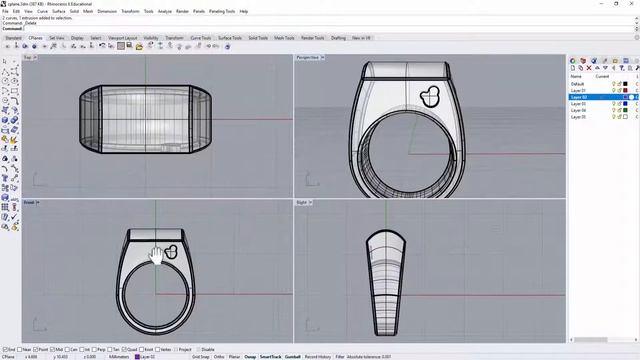Screen dimensions: 640x360
Task: Switch to the Solid Tools toolbar tab
Action: point(258,38)
